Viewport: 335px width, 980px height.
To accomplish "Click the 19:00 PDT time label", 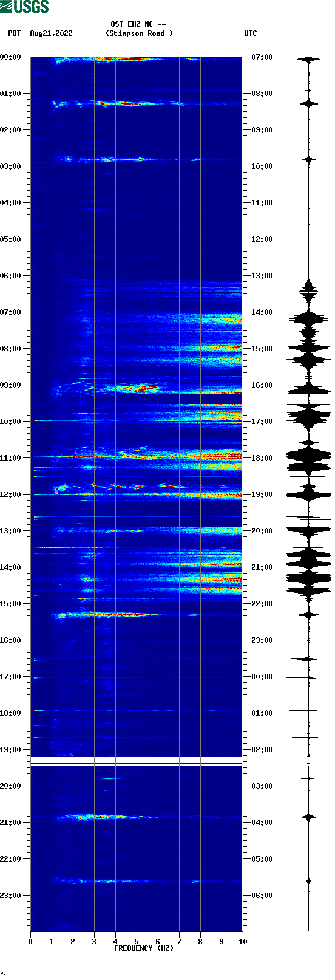I will tap(10, 750).
